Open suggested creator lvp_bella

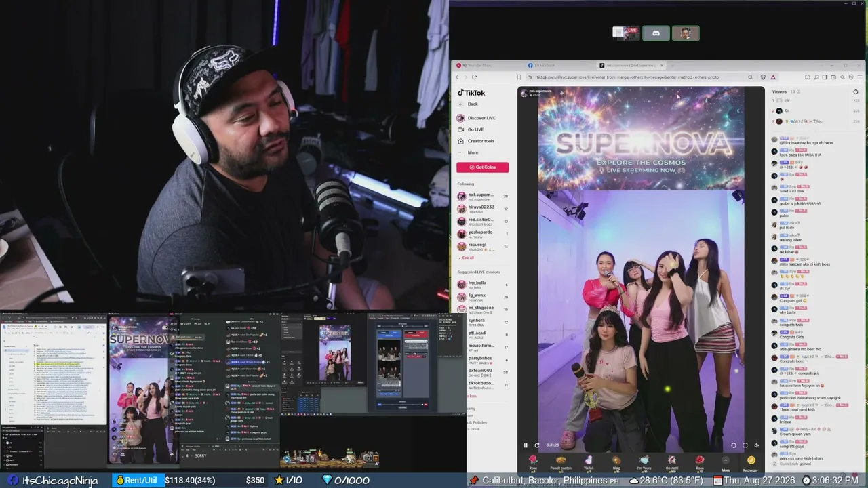coord(482,285)
